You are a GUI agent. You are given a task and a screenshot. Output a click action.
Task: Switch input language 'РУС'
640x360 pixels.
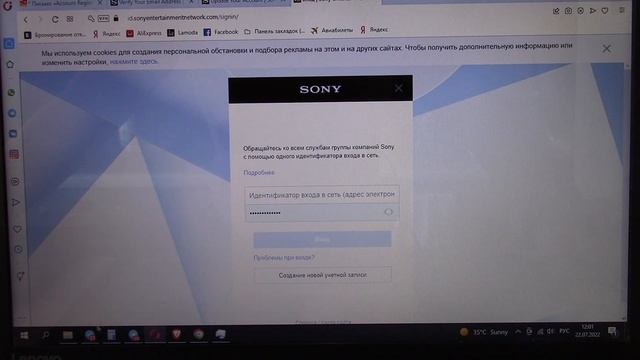point(564,331)
